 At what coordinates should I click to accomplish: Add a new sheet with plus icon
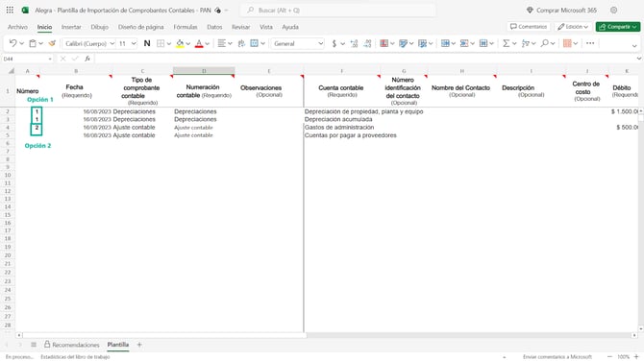tap(139, 345)
